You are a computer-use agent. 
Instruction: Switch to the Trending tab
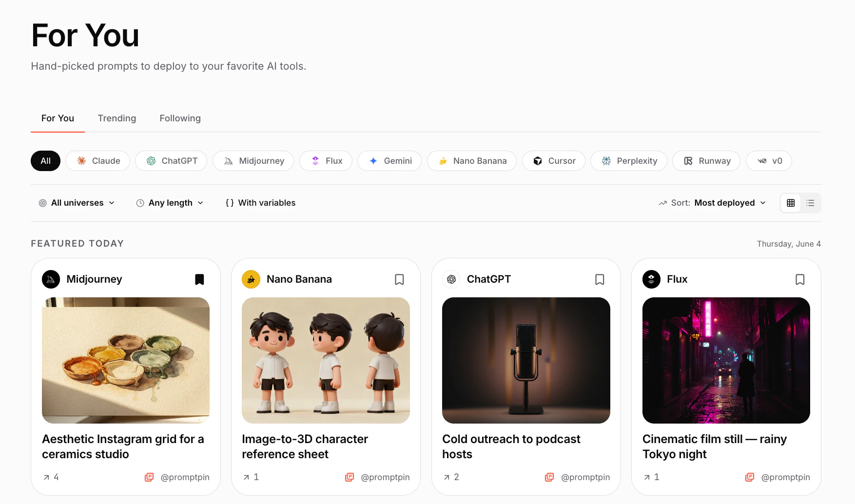tap(117, 118)
